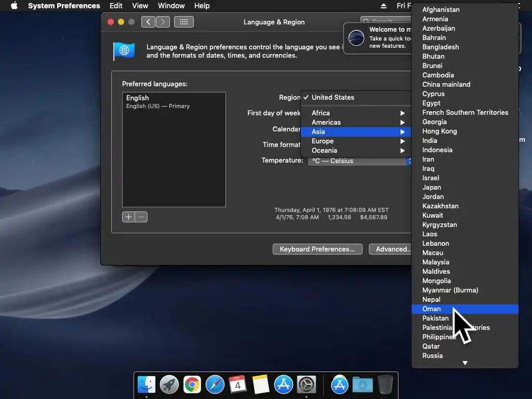Open the Window menu
This screenshot has width=532, height=399.
click(x=171, y=6)
